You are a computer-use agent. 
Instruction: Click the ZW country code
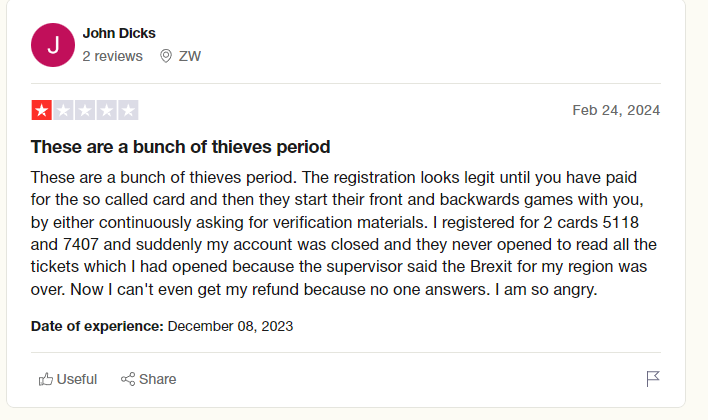coord(190,56)
